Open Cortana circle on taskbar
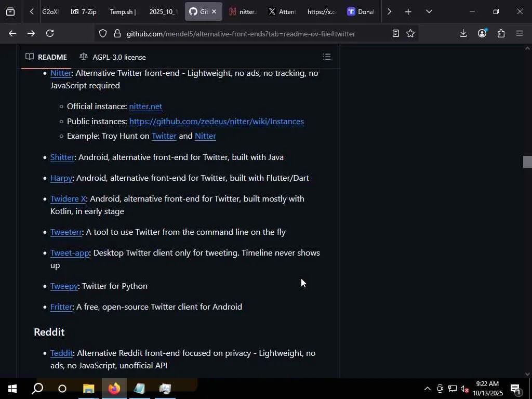The height and width of the screenshot is (399, 532). pos(62,389)
